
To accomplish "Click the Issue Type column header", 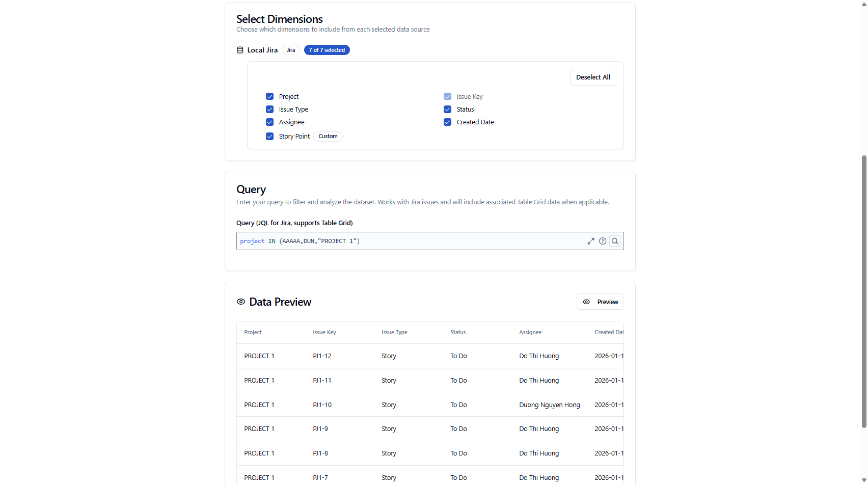I will 394,332.
